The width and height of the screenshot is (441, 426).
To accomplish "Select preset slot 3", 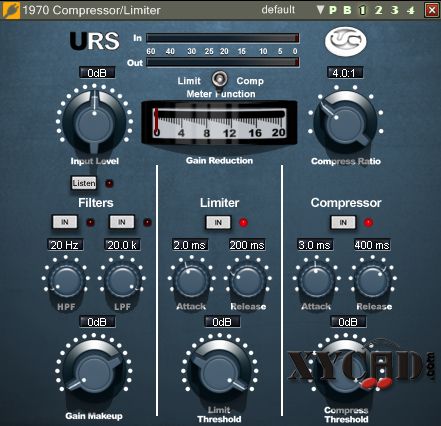I will (x=395, y=10).
